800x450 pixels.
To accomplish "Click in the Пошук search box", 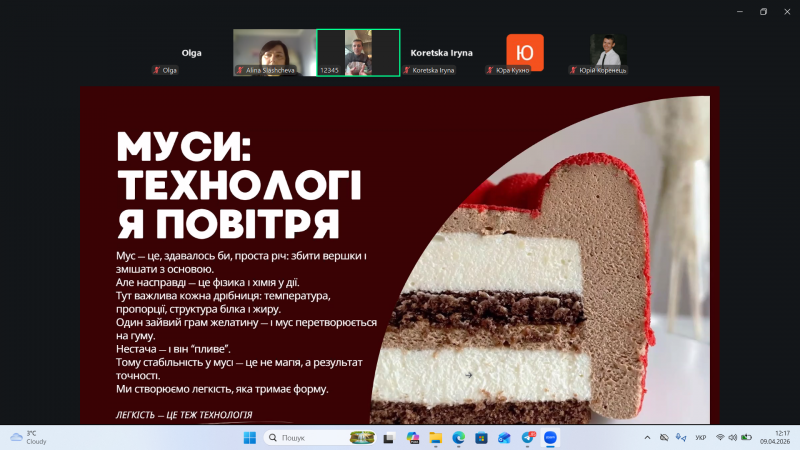I will click(x=310, y=438).
